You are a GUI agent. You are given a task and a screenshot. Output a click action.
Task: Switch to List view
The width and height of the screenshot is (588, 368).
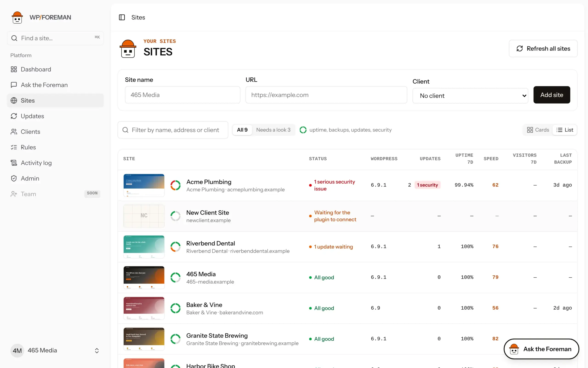565,130
